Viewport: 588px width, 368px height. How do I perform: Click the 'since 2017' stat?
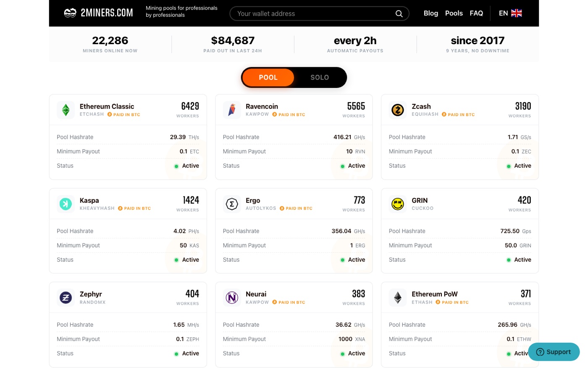pos(478,44)
